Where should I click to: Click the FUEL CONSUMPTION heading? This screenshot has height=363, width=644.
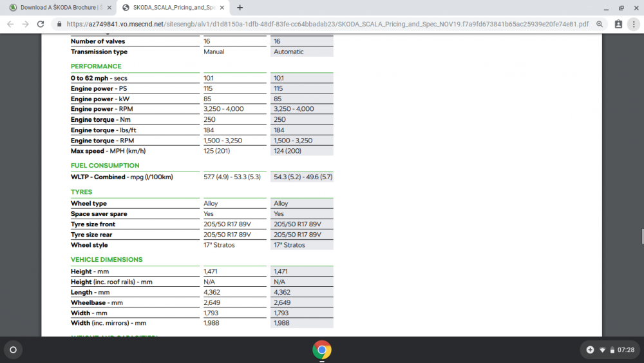105,165
